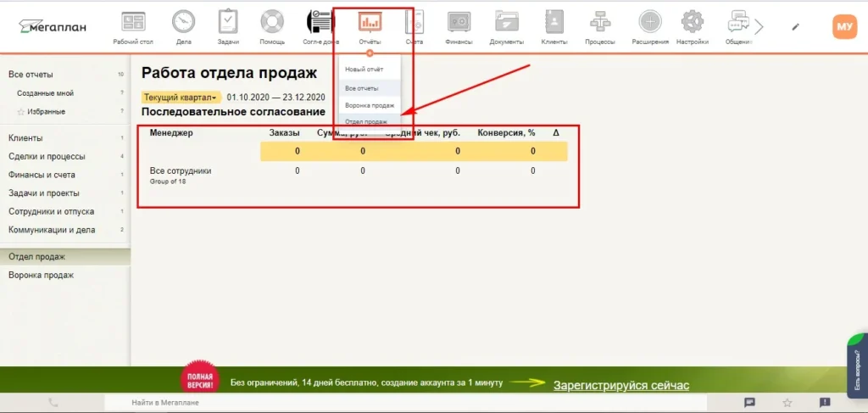
Task: Open Все отчеты in the sidebar
Action: [x=31, y=75]
